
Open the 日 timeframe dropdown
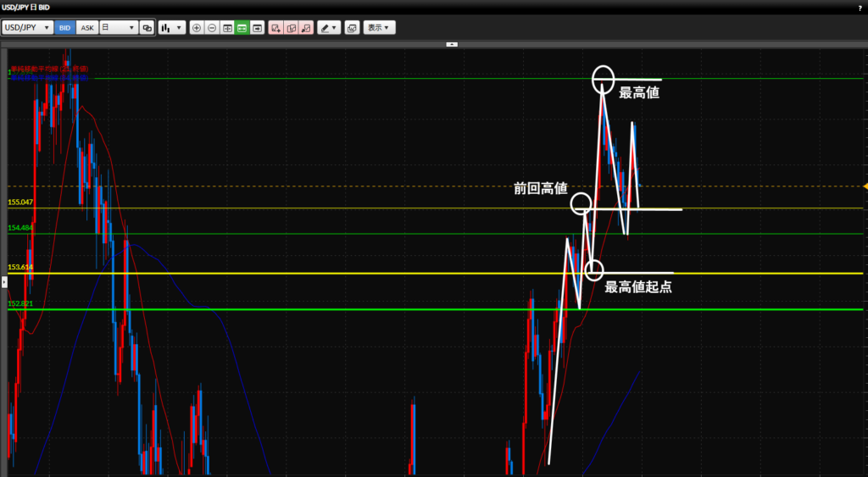click(119, 27)
